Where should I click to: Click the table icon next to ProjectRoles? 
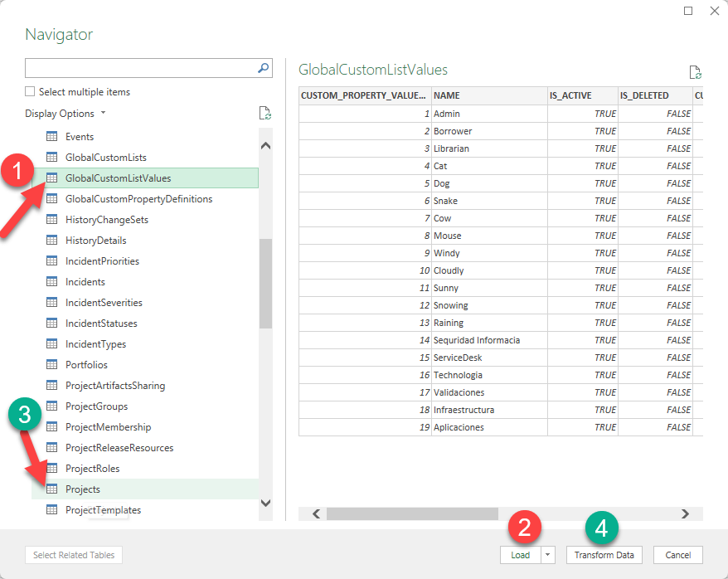(51, 469)
